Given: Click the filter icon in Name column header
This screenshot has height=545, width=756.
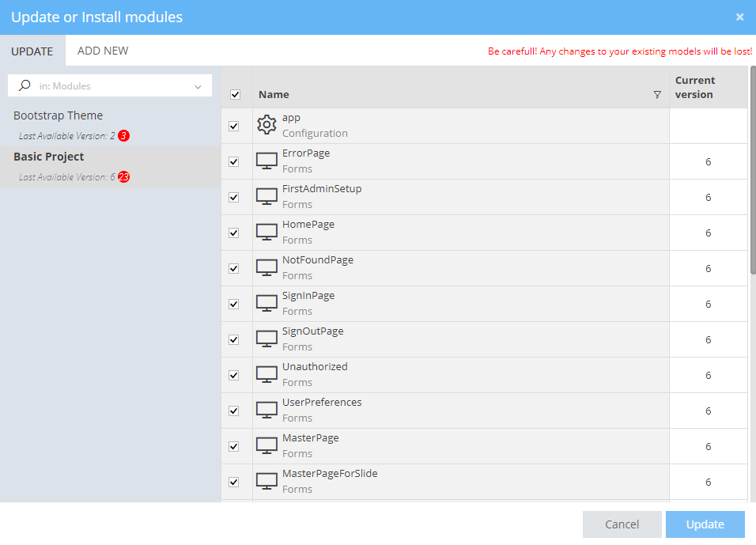Looking at the screenshot, I should pos(657,94).
